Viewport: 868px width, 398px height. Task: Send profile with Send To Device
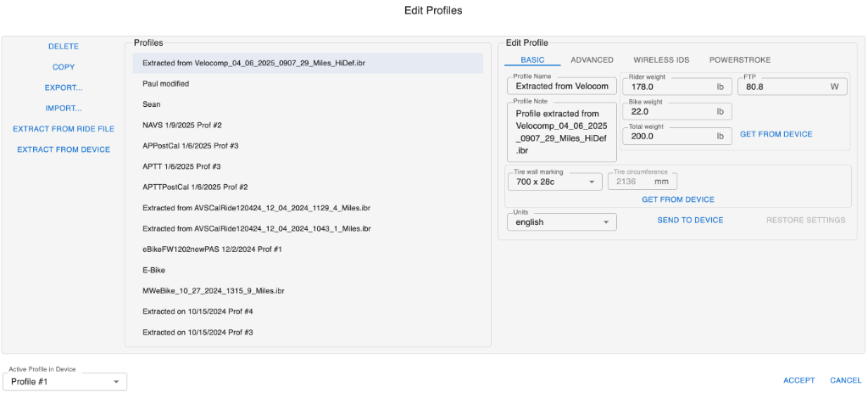[x=690, y=220]
